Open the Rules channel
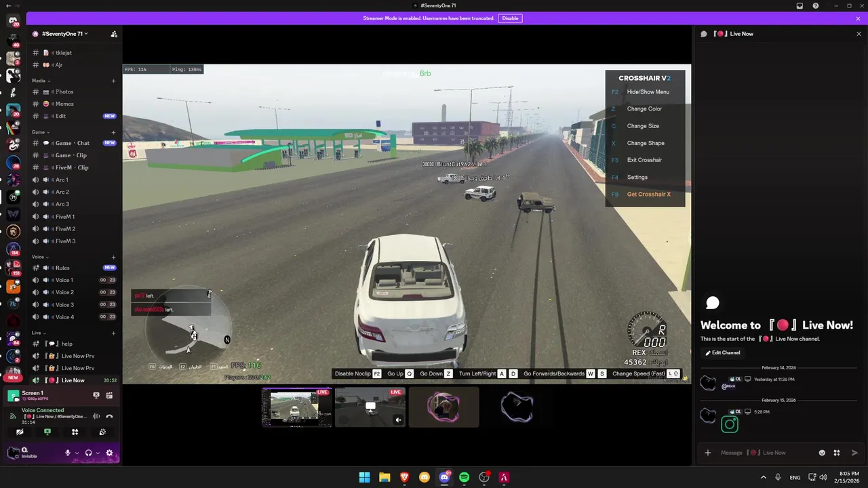The image size is (868, 488). [x=74, y=268]
